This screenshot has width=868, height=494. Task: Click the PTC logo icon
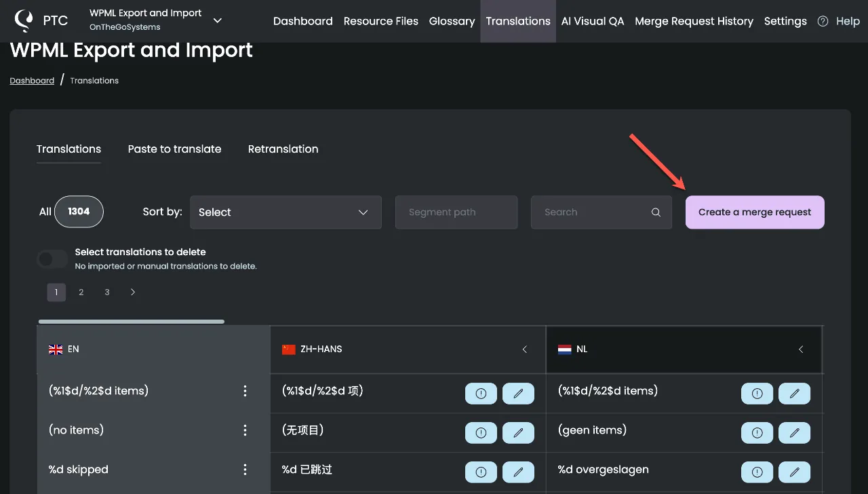[24, 21]
